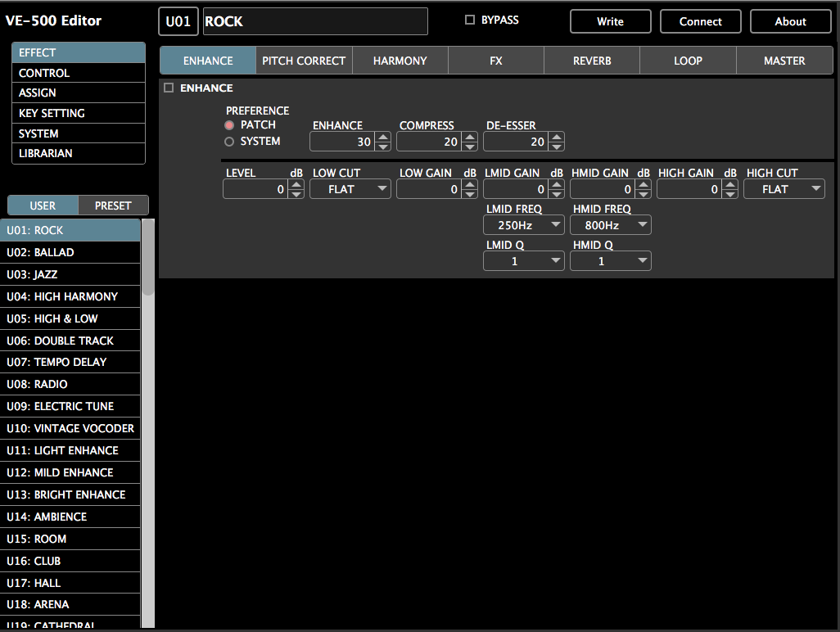Raise HMID GAIN with its up arrow
The image size is (840, 632).
644,185
